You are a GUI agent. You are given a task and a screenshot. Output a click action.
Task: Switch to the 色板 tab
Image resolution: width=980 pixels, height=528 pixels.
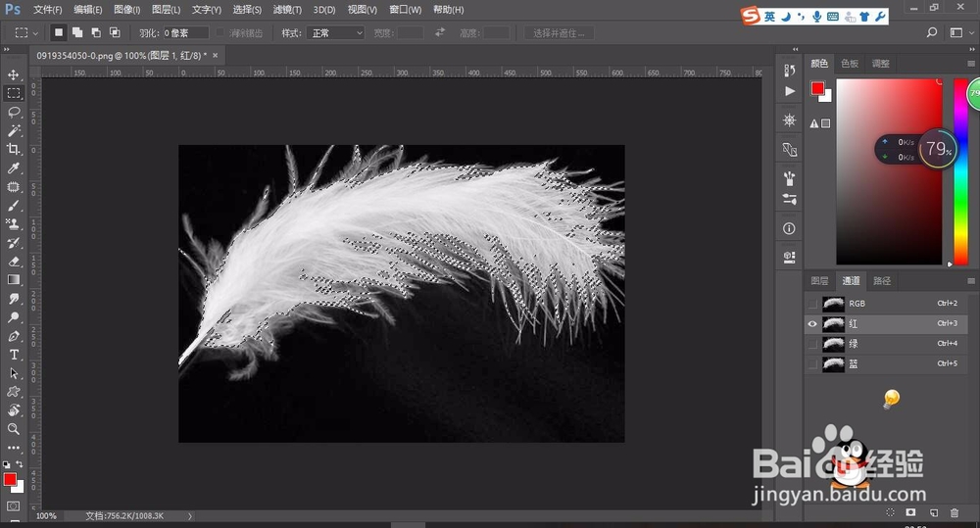pos(850,64)
